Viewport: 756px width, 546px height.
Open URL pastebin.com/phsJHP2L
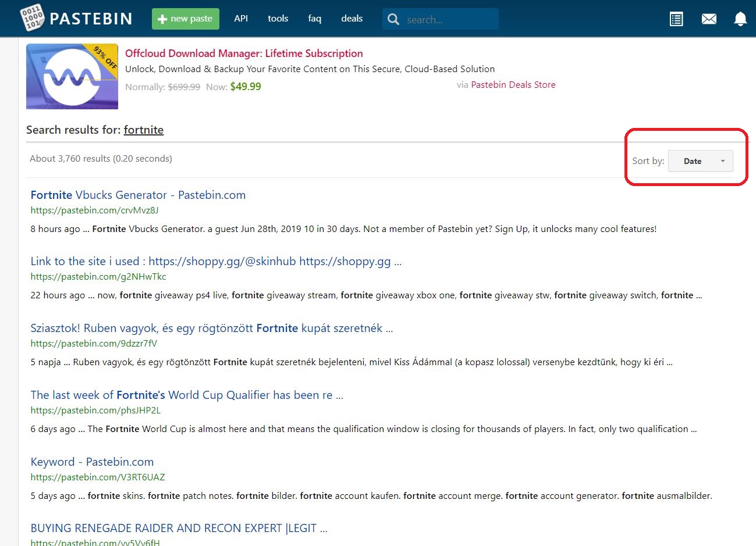point(95,411)
